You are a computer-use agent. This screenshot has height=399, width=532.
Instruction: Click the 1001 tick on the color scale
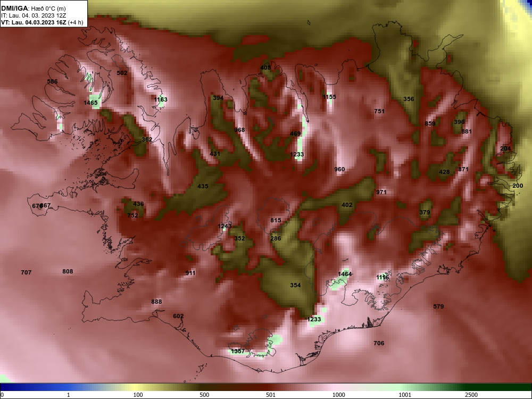pos(405,395)
